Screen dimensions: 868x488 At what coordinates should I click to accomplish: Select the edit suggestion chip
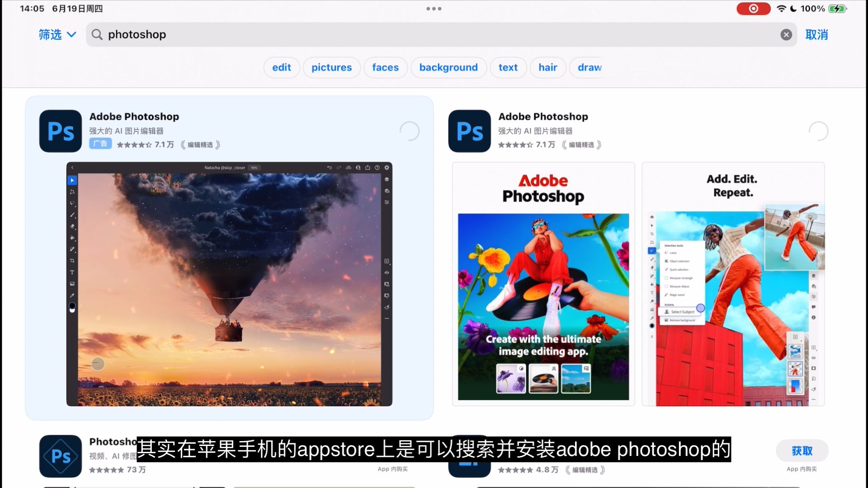(282, 67)
